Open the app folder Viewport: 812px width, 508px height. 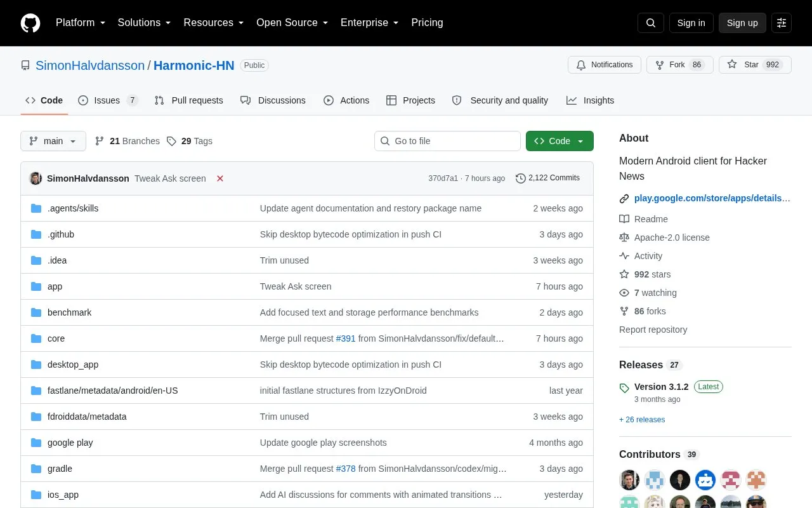click(x=55, y=286)
